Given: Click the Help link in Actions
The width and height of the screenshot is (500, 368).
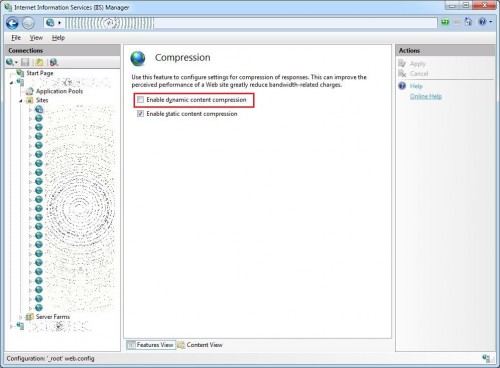Looking at the screenshot, I should pos(416,86).
